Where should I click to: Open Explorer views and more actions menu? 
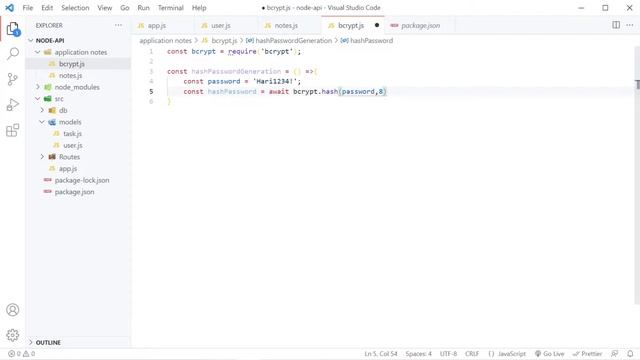118,25
